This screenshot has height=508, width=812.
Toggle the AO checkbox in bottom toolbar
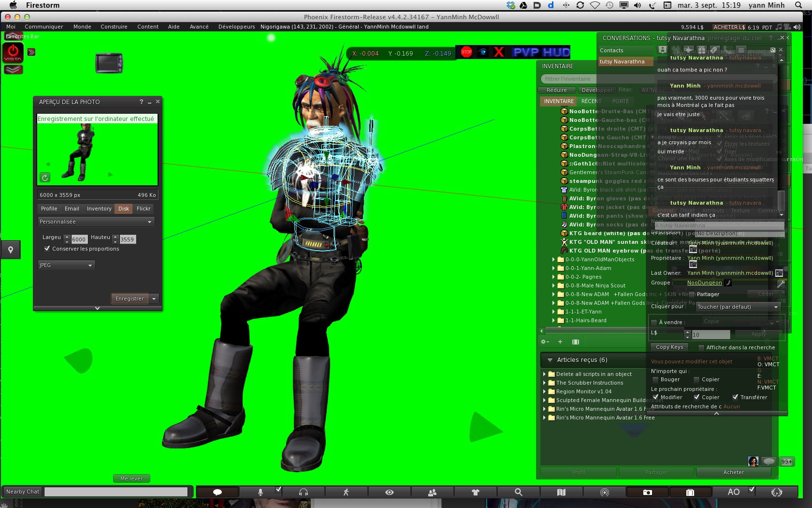(x=752, y=490)
